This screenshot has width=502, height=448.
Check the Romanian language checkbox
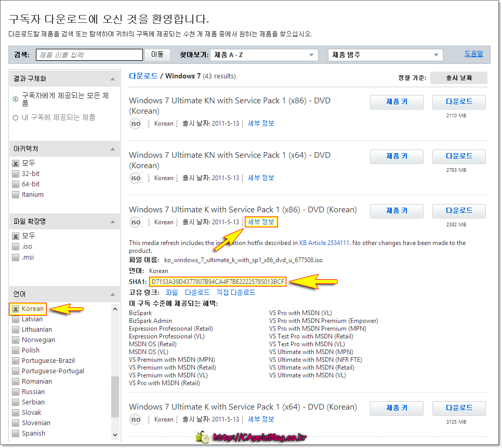pyautogui.click(x=16, y=382)
